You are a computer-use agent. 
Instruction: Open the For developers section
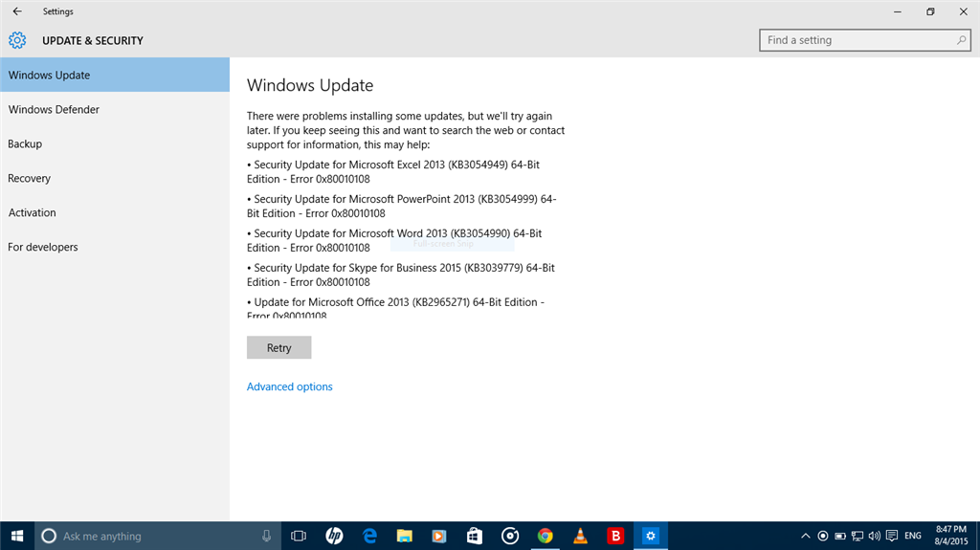[x=115, y=247]
